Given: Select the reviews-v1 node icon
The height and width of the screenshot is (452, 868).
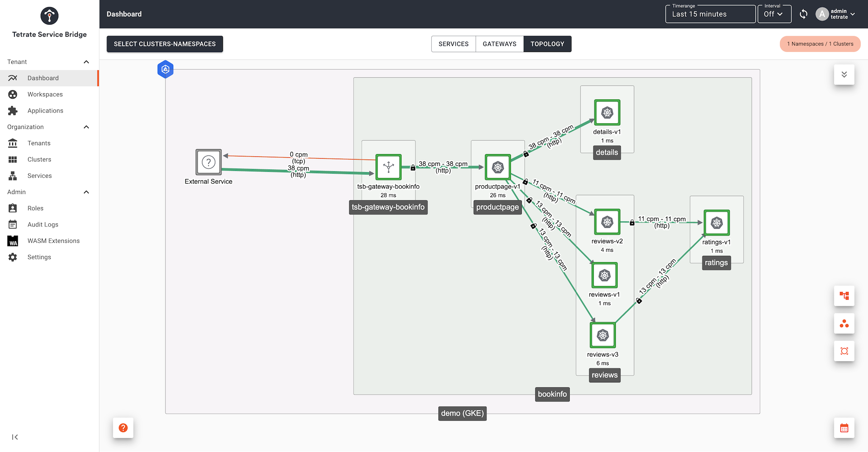Looking at the screenshot, I should point(604,275).
